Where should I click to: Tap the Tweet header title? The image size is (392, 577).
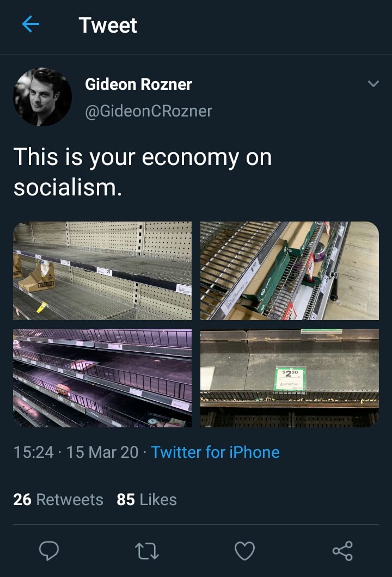tap(108, 25)
